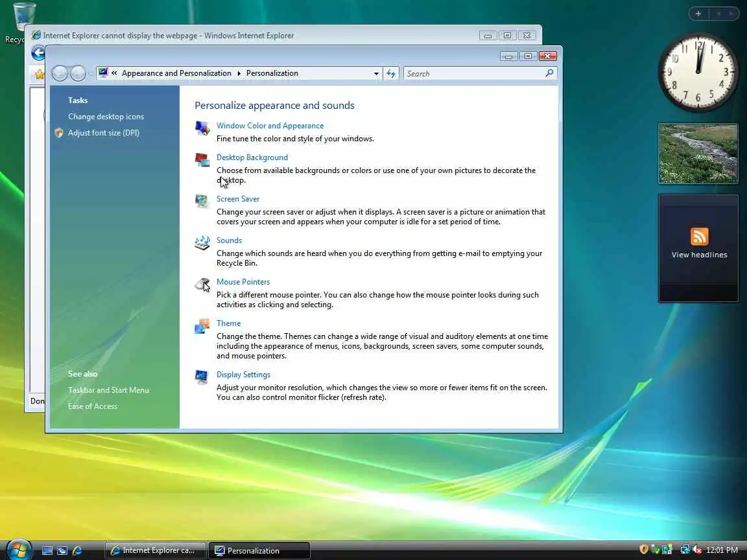Maximize the Personalization window
This screenshot has height=560, width=747.
[528, 56]
